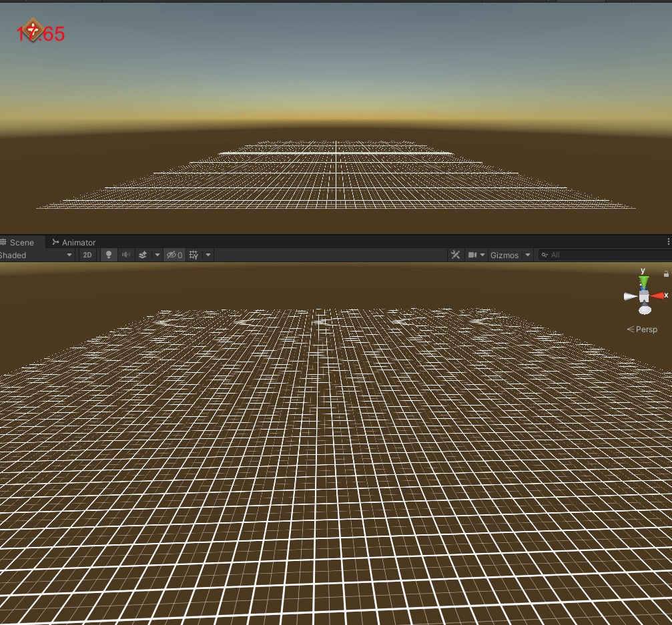Click the green Y axis cone

tap(644, 282)
